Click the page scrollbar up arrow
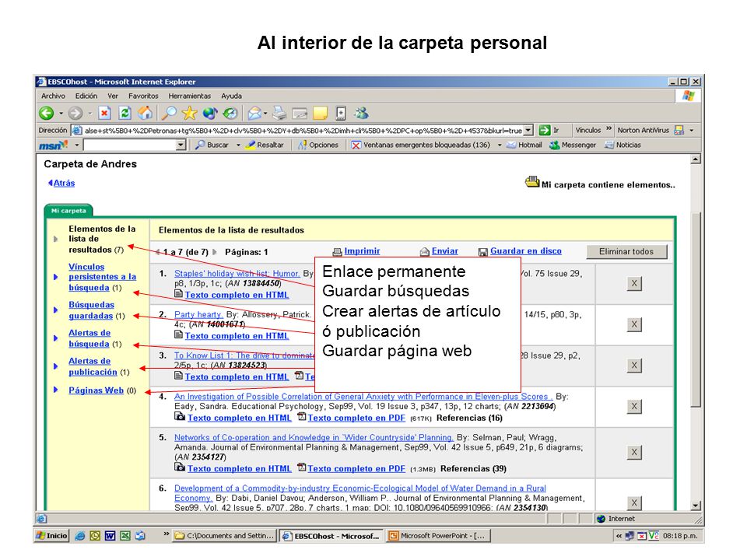 tap(696, 159)
